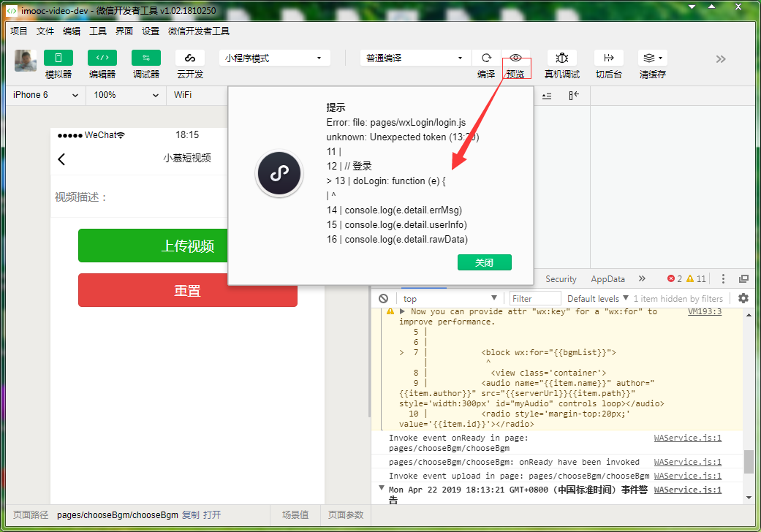Click the 场景值 status bar item
The height and width of the screenshot is (532, 761).
click(295, 515)
